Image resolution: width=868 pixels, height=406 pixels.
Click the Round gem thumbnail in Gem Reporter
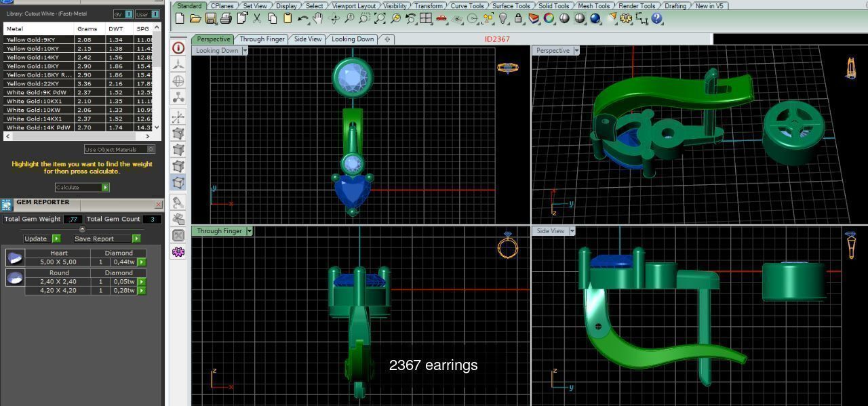[15, 277]
